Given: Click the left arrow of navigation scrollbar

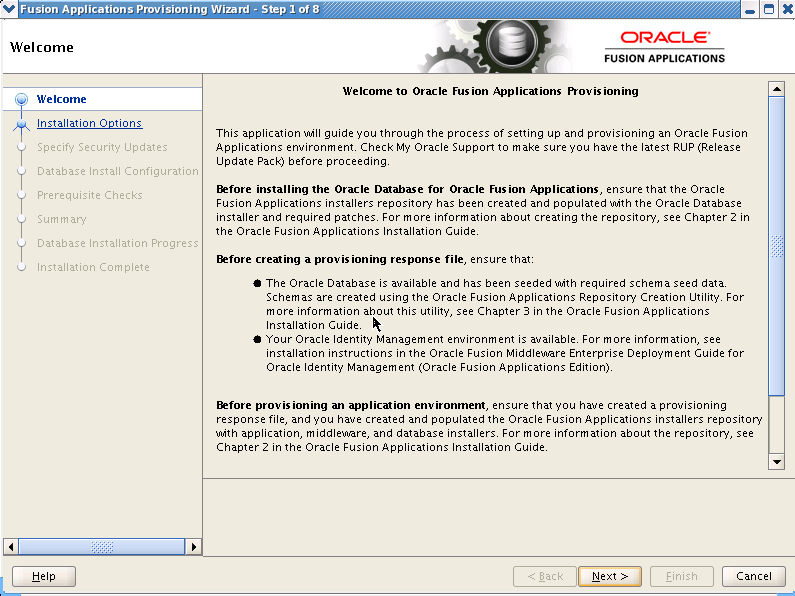Looking at the screenshot, I should click(11, 547).
